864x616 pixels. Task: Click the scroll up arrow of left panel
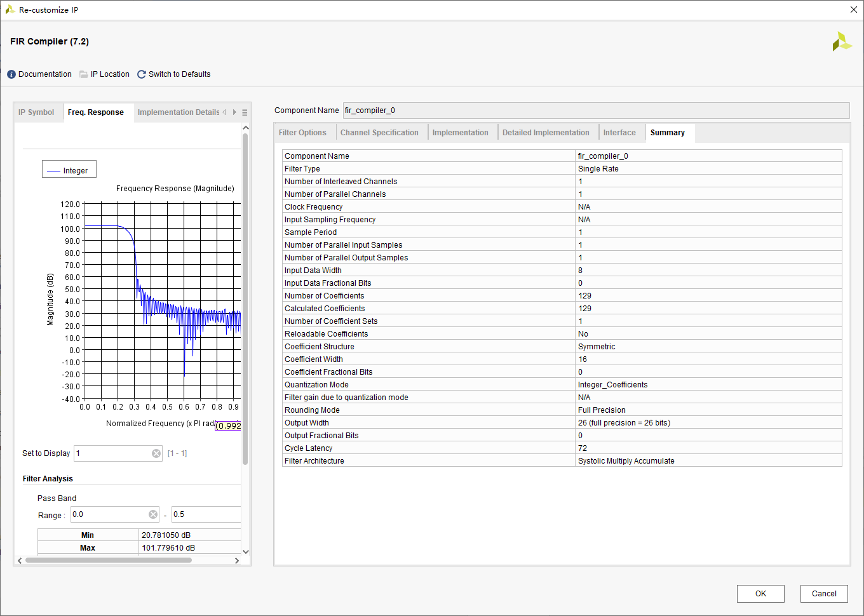tap(246, 128)
